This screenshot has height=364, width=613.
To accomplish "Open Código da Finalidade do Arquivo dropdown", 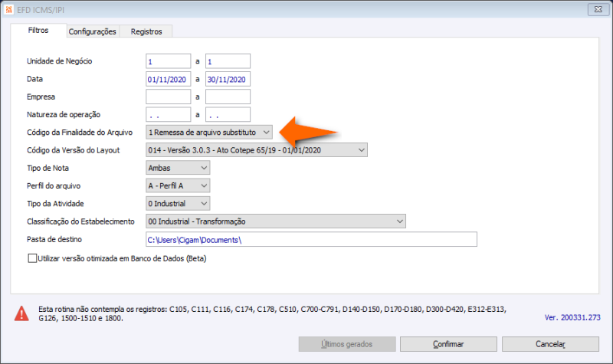I will (209, 133).
